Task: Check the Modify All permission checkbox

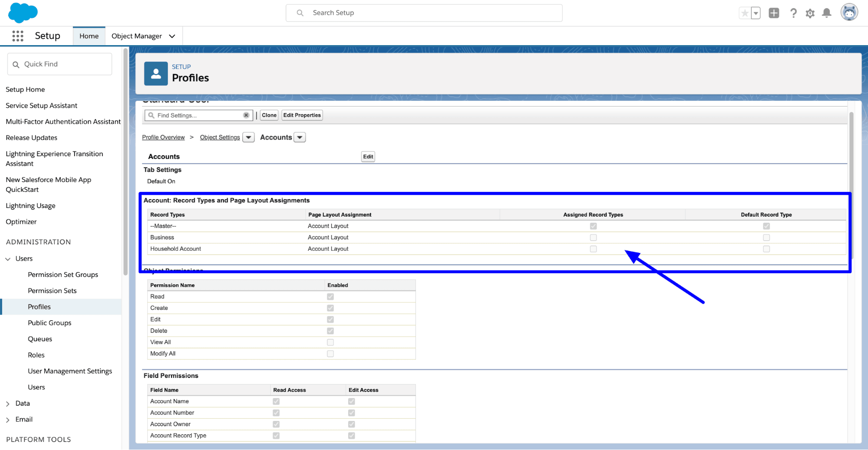Action: click(330, 354)
